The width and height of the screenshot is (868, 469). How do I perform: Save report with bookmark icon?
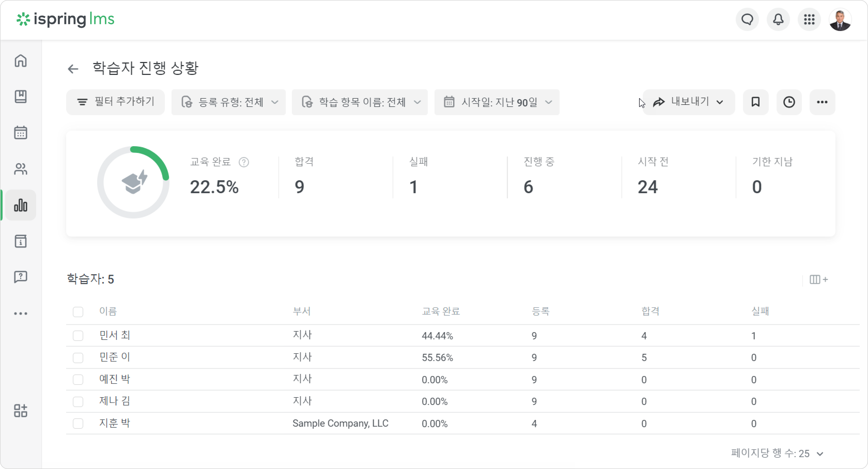coord(755,102)
